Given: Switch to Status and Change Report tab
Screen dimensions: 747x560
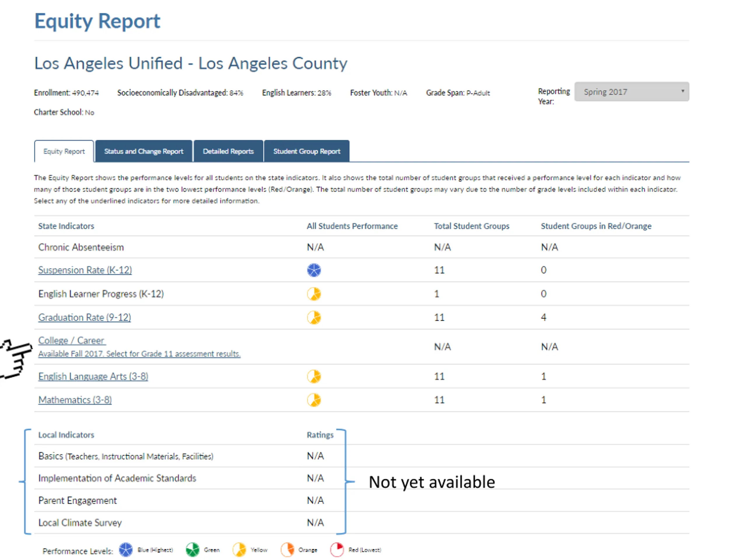Looking at the screenshot, I should point(144,151).
